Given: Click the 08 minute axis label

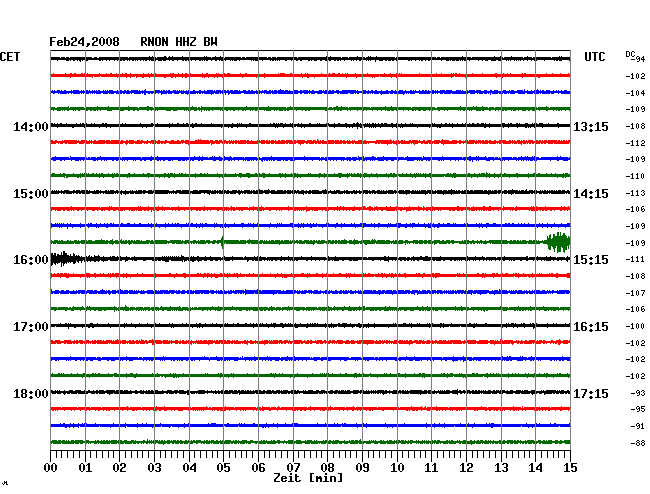Looking at the screenshot, I should click(327, 468).
